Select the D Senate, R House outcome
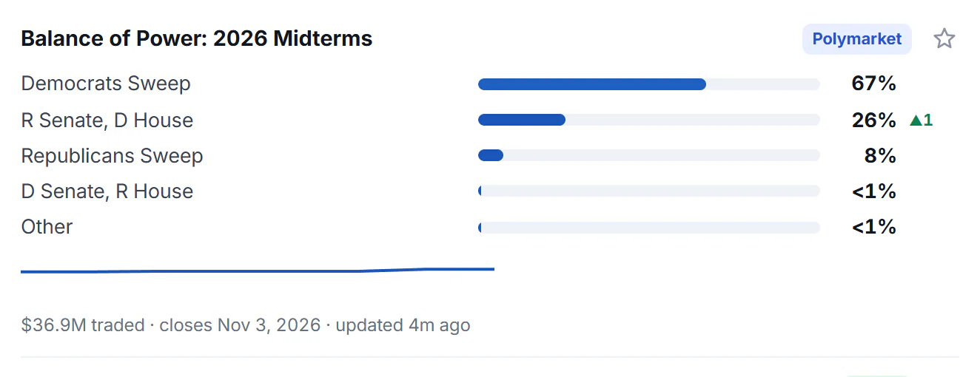 (x=107, y=191)
